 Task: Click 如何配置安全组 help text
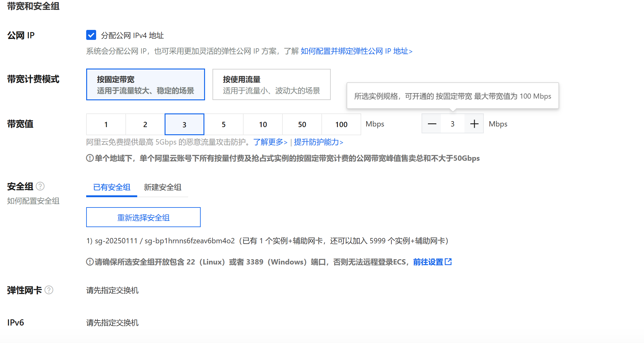tap(33, 201)
